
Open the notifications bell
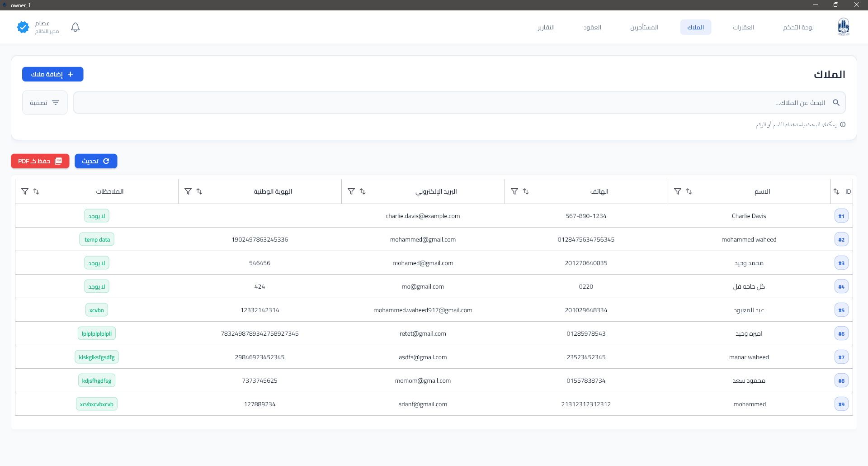coord(75,27)
